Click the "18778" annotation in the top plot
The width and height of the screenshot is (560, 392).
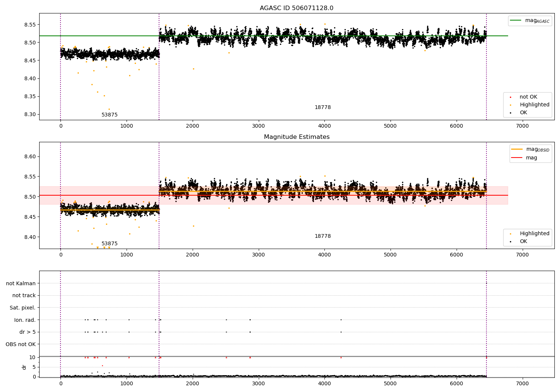point(323,108)
